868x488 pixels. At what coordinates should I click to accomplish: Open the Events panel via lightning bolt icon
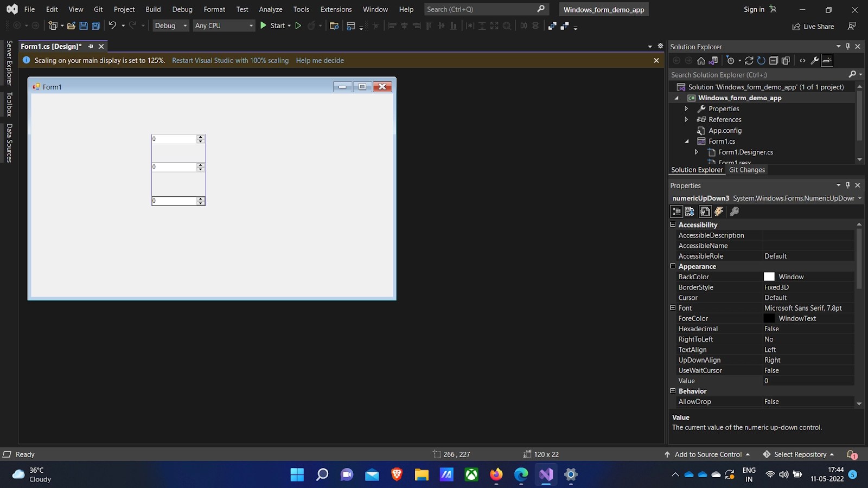719,211
